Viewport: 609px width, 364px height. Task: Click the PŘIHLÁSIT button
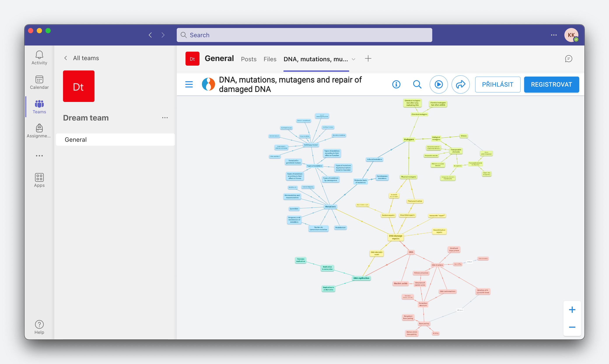pyautogui.click(x=497, y=84)
